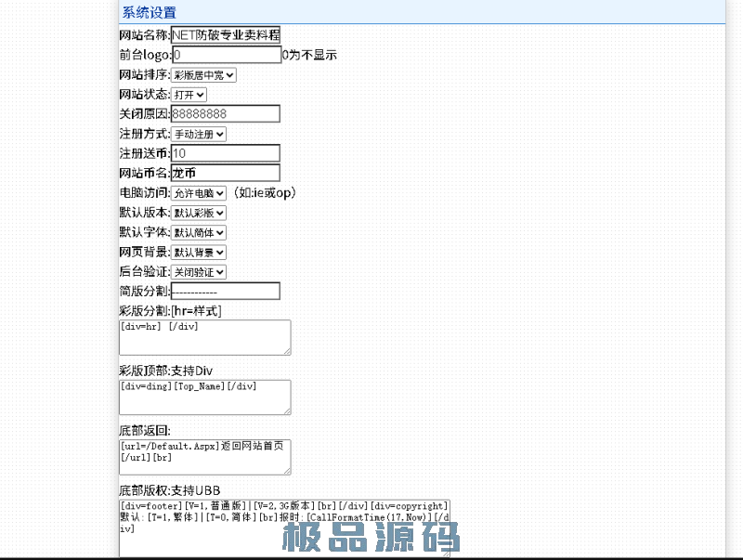Viewport: 743px width, 560px height.
Task: Open the 默认字体 default font dropdown
Action: 198,232
